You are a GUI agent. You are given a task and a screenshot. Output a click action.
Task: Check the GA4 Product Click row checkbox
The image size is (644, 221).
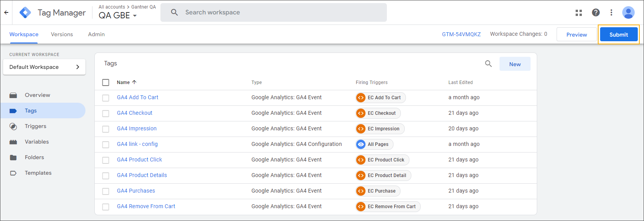[x=106, y=160]
